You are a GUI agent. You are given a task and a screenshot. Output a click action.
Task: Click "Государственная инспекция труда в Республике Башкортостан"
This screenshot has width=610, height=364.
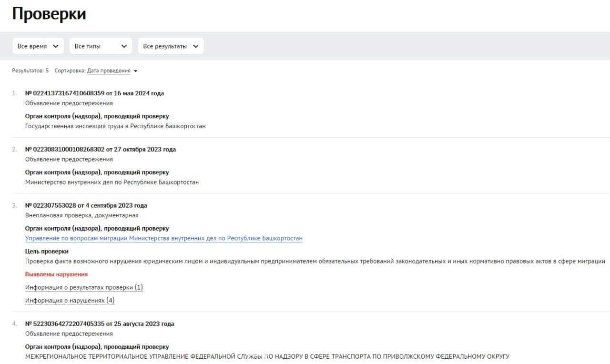pos(115,126)
